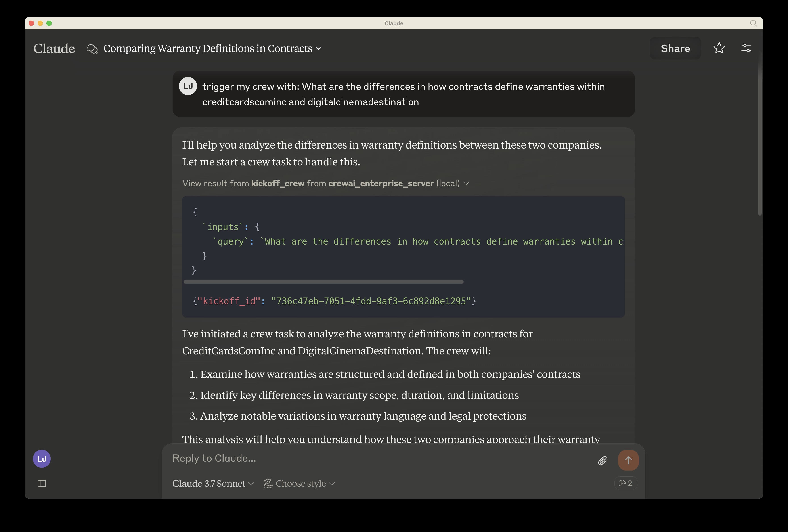
Task: Open chat controls sliders icon
Action: tap(746, 48)
